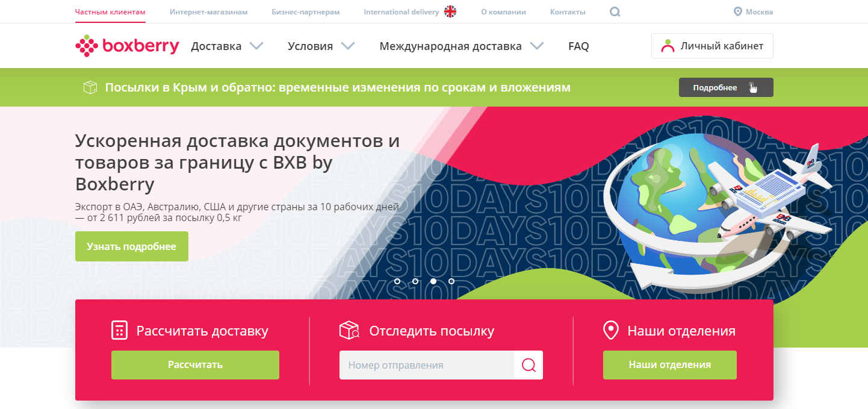
Task: Switch to Бизнес-партнерам tab
Action: click(x=305, y=11)
